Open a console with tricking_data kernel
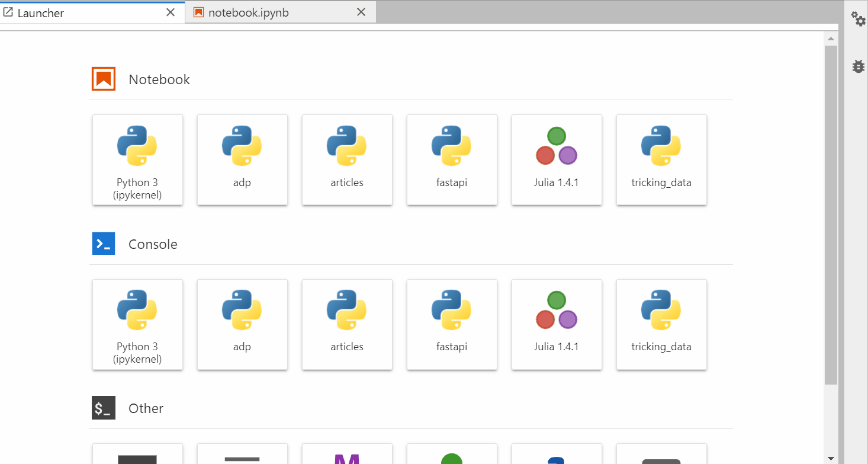Screen dimensions: 868x464 coord(661,325)
